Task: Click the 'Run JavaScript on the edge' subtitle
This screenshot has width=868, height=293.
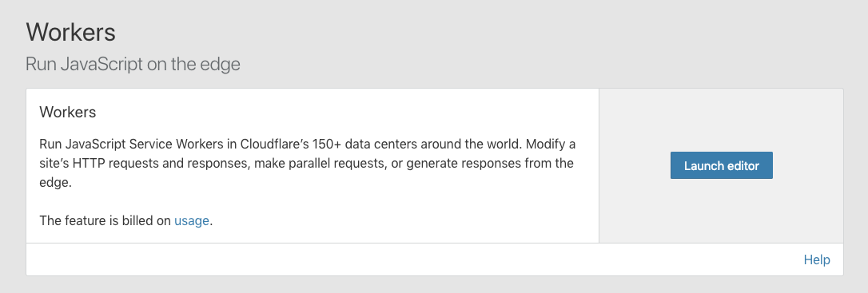Action: coord(133,64)
